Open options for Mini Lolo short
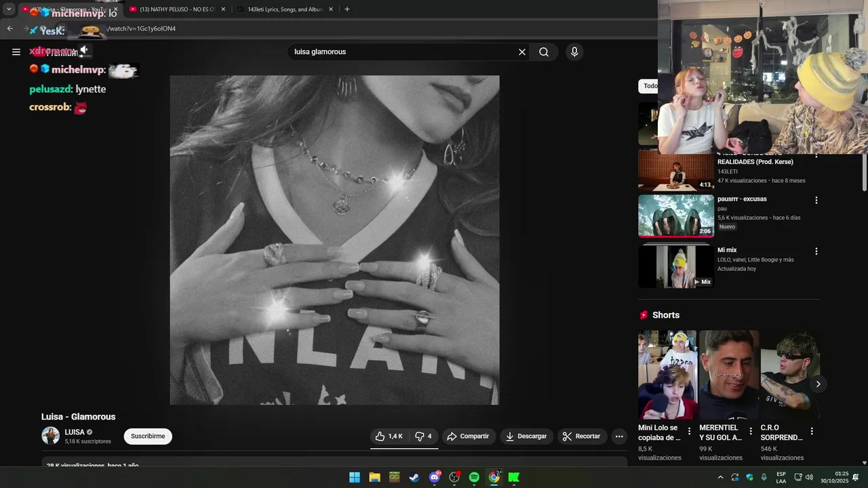The image size is (868, 488). pos(690,431)
